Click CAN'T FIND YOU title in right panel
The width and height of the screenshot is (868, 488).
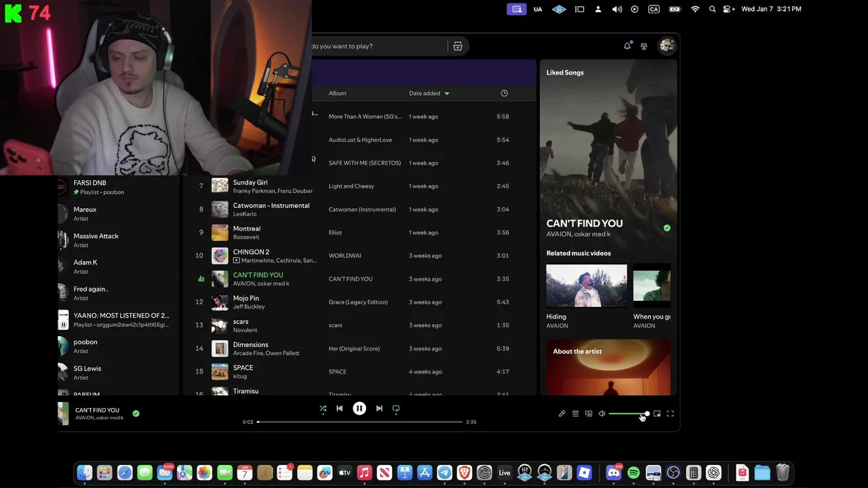point(585,223)
